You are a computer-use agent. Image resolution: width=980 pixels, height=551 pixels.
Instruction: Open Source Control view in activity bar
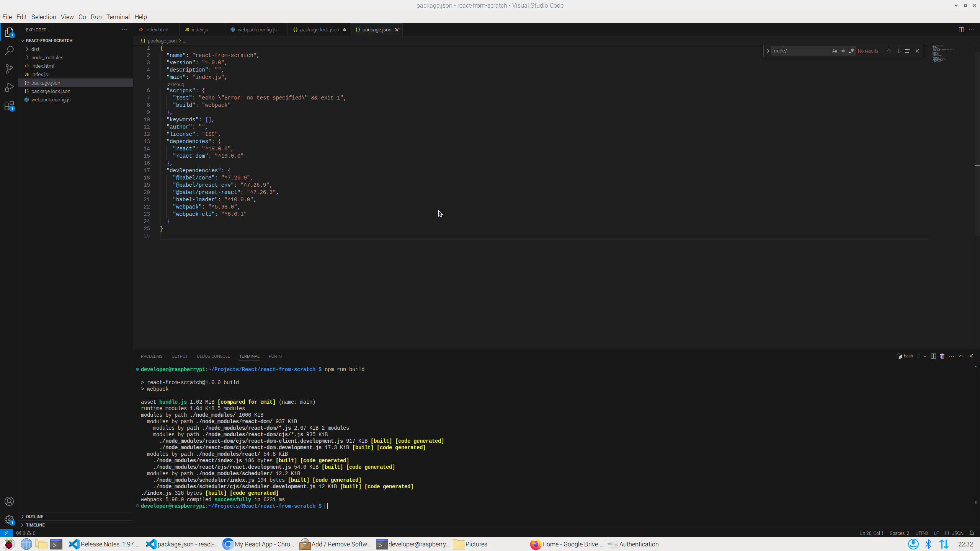(9, 69)
